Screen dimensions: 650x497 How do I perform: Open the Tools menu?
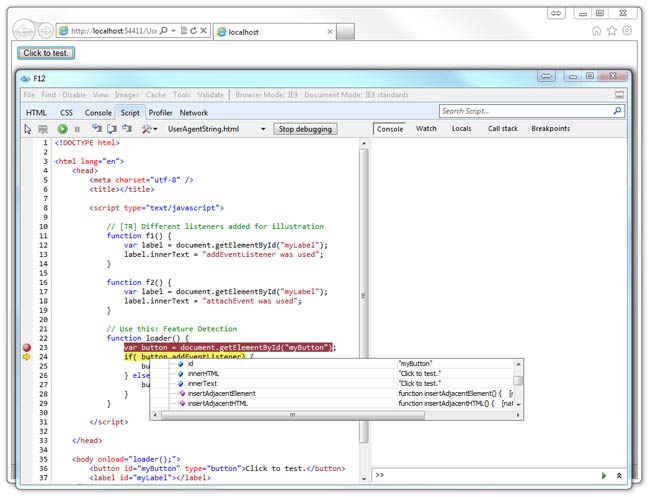click(x=182, y=95)
